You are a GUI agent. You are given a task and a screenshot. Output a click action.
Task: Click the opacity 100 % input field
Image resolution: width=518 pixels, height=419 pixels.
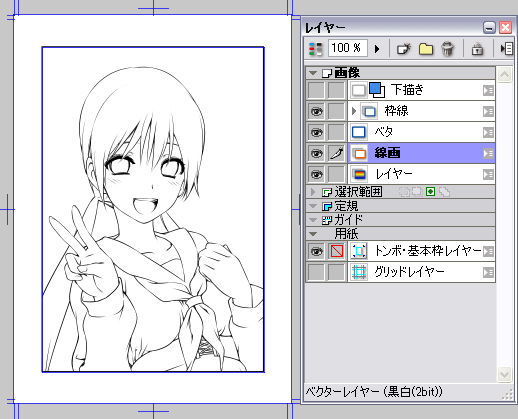click(348, 48)
